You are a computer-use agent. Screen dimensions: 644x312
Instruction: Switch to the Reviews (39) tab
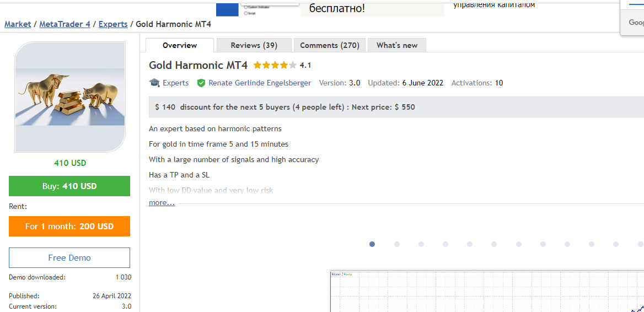pyautogui.click(x=254, y=45)
